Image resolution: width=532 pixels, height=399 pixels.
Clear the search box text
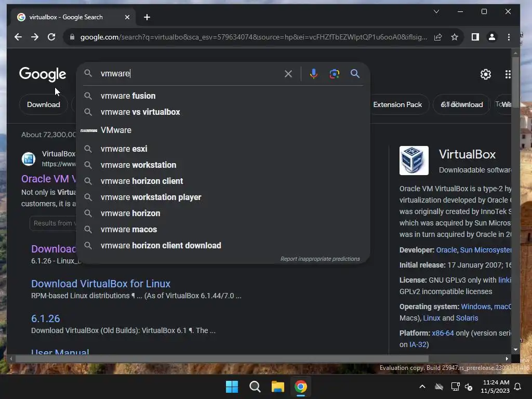point(288,74)
